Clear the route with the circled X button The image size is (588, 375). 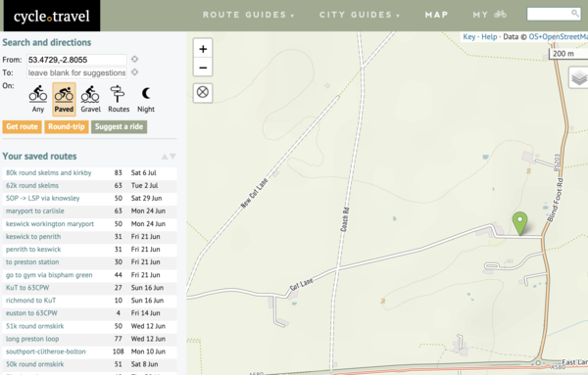tap(203, 92)
